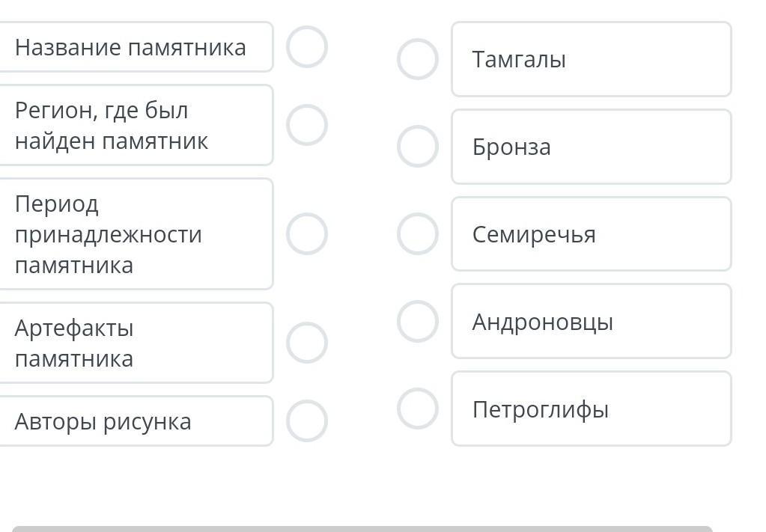Screen dimensions: 766x532
Task: Click the Бронза answer box
Action: [591, 147]
